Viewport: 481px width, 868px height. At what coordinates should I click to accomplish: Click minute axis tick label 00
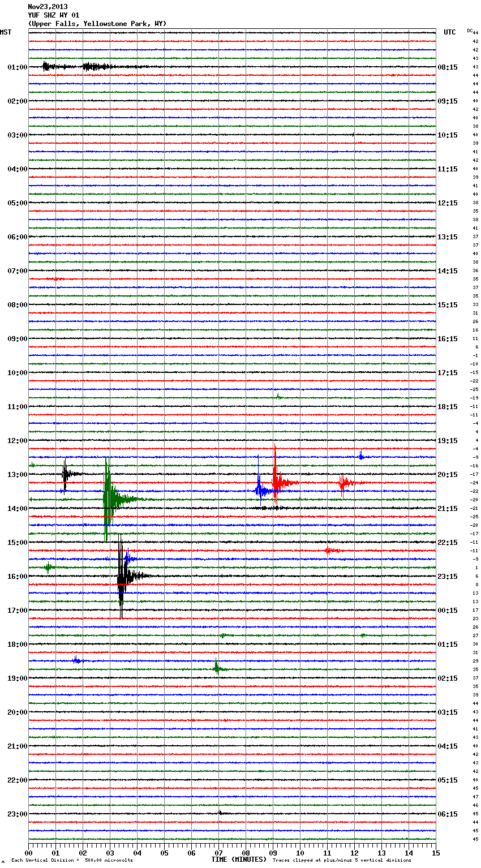click(x=28, y=853)
